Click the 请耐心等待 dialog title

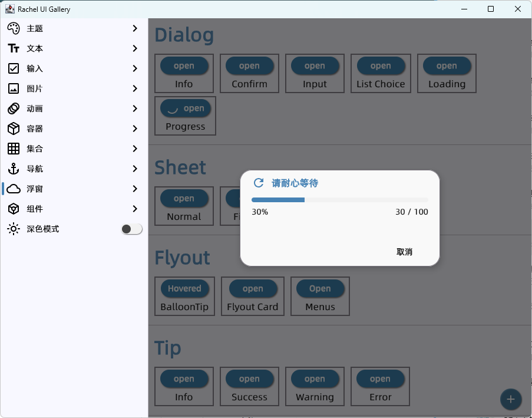pyautogui.click(x=295, y=183)
